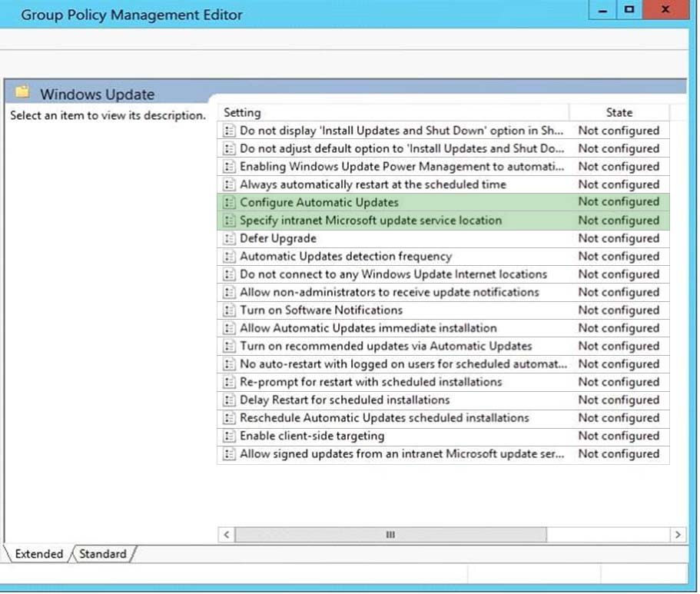Click the icon beside Always automatically restart at the scheduled time
The height and width of the screenshot is (594, 700).
point(229,184)
